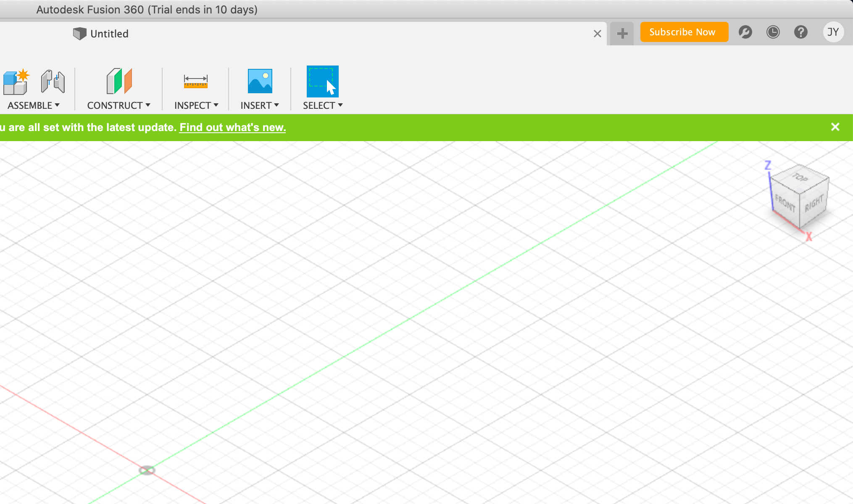Image resolution: width=853 pixels, height=504 pixels.
Task: Open the Extensions wrench icon
Action: (x=745, y=32)
